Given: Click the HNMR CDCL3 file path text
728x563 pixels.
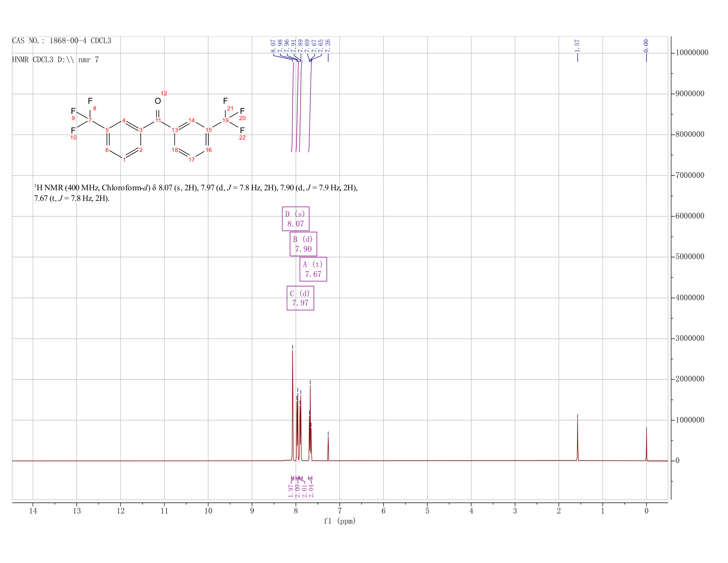Looking at the screenshot, I should pos(56,60).
